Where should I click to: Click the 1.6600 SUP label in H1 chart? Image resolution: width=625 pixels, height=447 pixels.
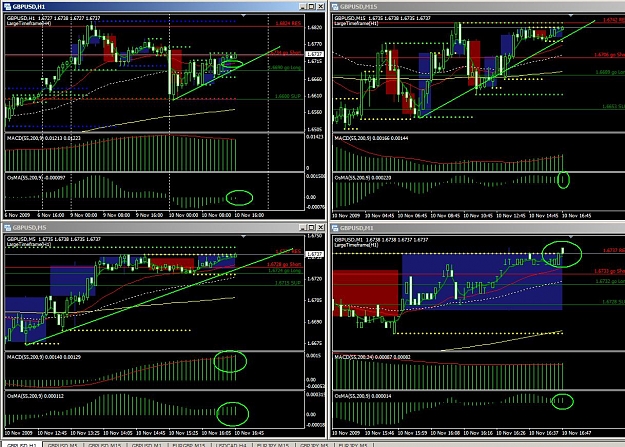pos(288,96)
